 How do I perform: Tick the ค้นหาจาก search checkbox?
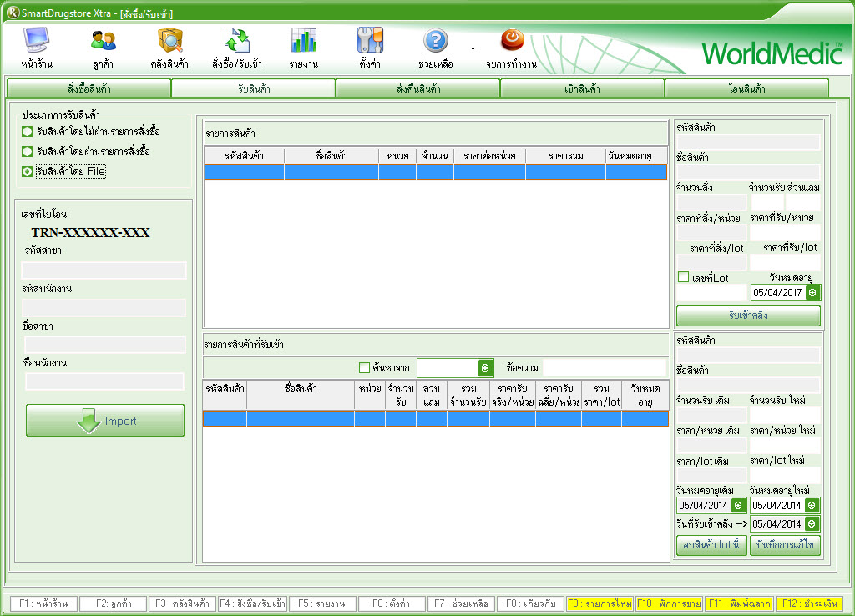pos(364,367)
